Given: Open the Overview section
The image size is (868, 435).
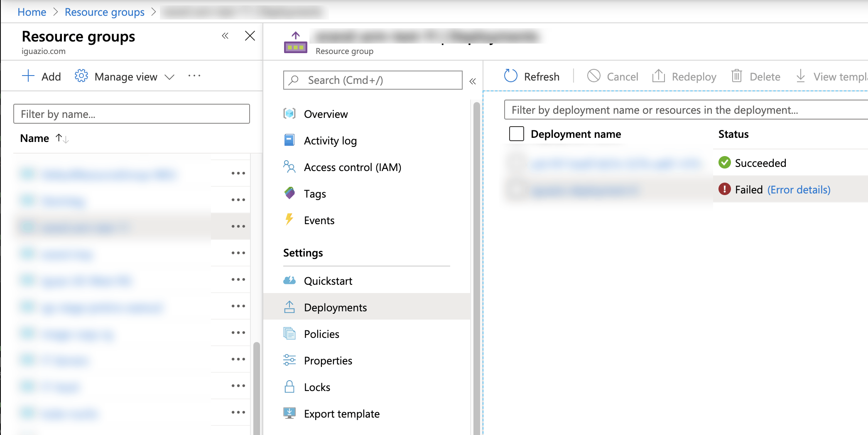Looking at the screenshot, I should coord(326,114).
